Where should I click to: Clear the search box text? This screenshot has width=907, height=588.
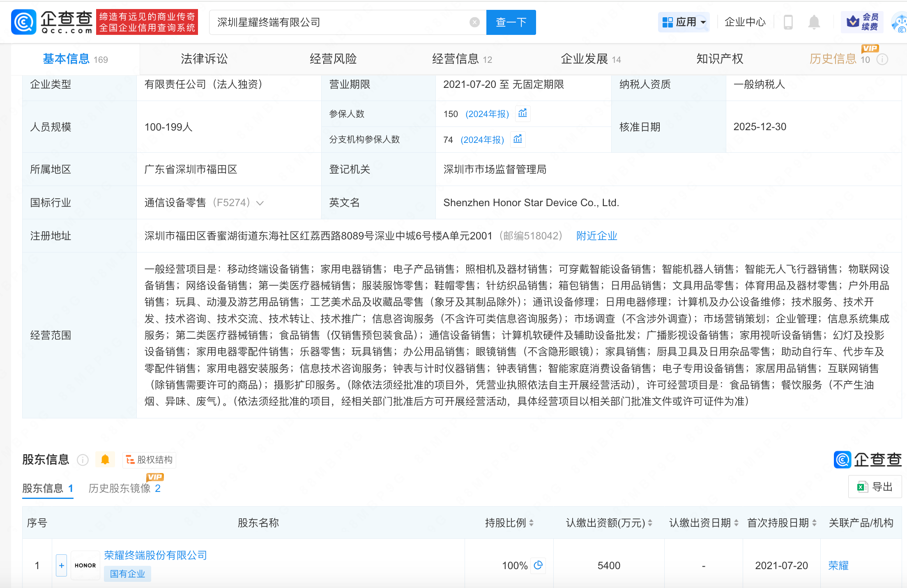[x=474, y=22]
